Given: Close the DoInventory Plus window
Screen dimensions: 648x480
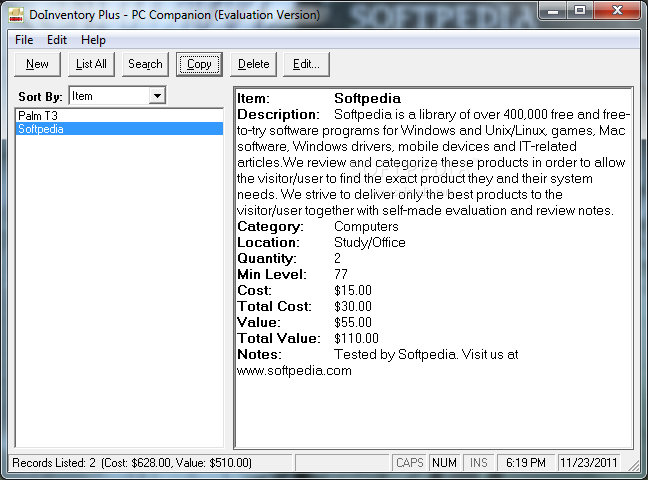Looking at the screenshot, I should coord(617,11).
